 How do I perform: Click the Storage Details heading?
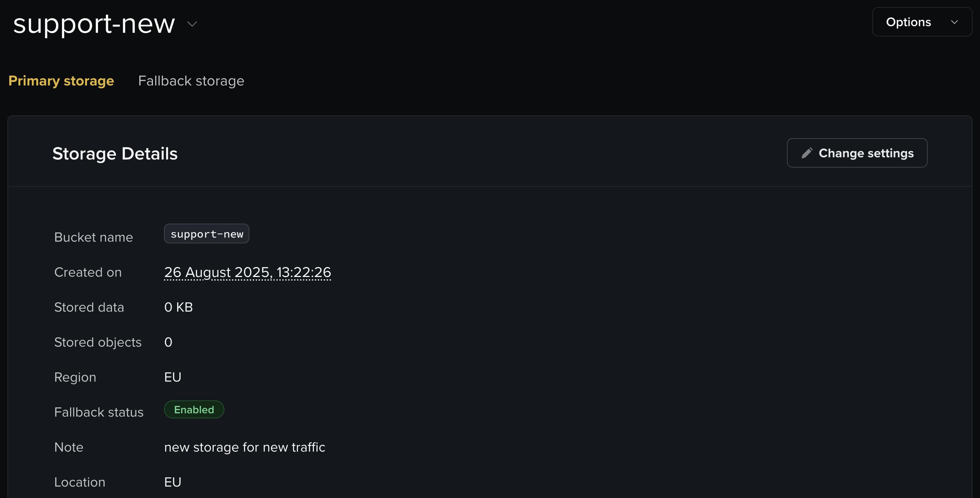[x=115, y=154]
